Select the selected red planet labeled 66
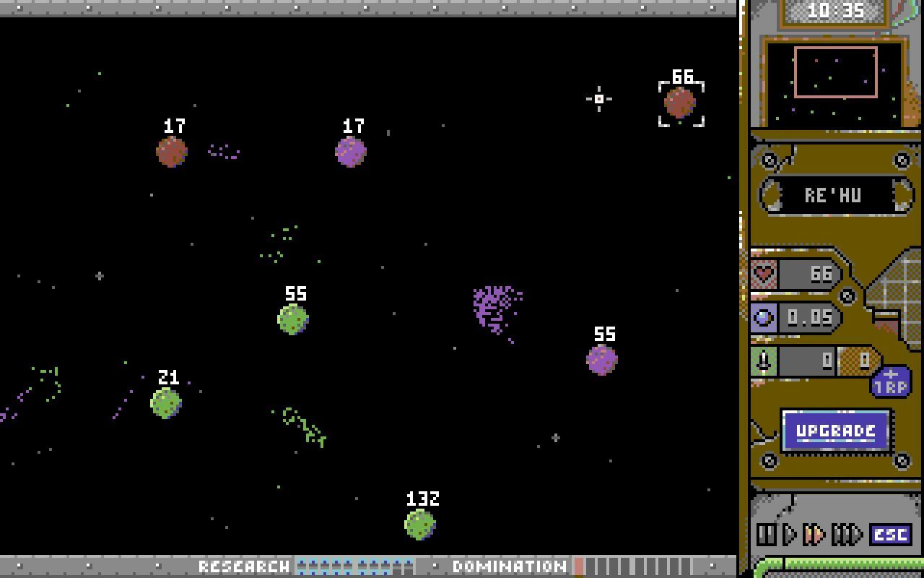The width and height of the screenshot is (924, 578). pyautogui.click(x=680, y=103)
